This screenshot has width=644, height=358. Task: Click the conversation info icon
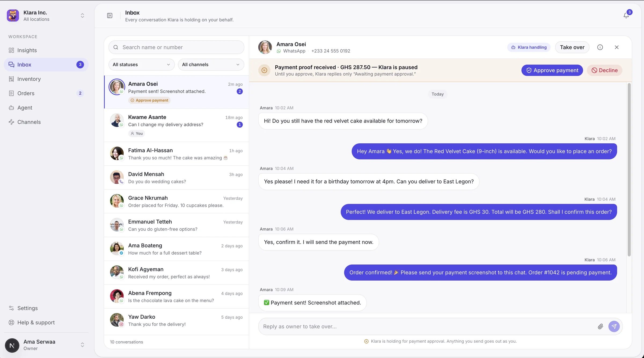[x=600, y=47]
